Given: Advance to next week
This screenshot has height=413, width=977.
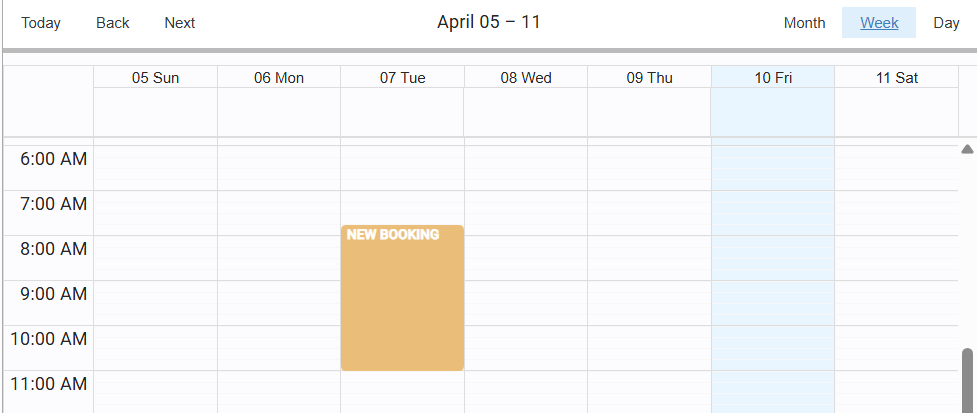Looking at the screenshot, I should [180, 23].
